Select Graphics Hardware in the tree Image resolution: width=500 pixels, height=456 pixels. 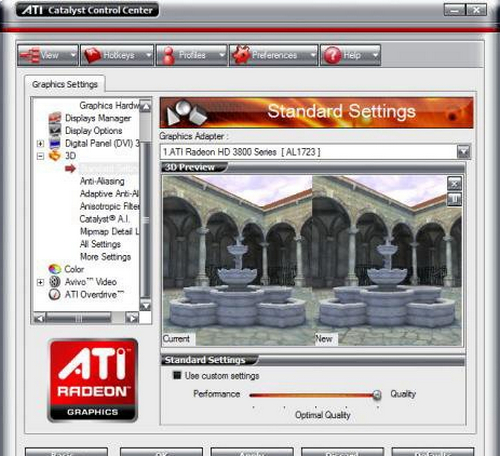tap(109, 106)
